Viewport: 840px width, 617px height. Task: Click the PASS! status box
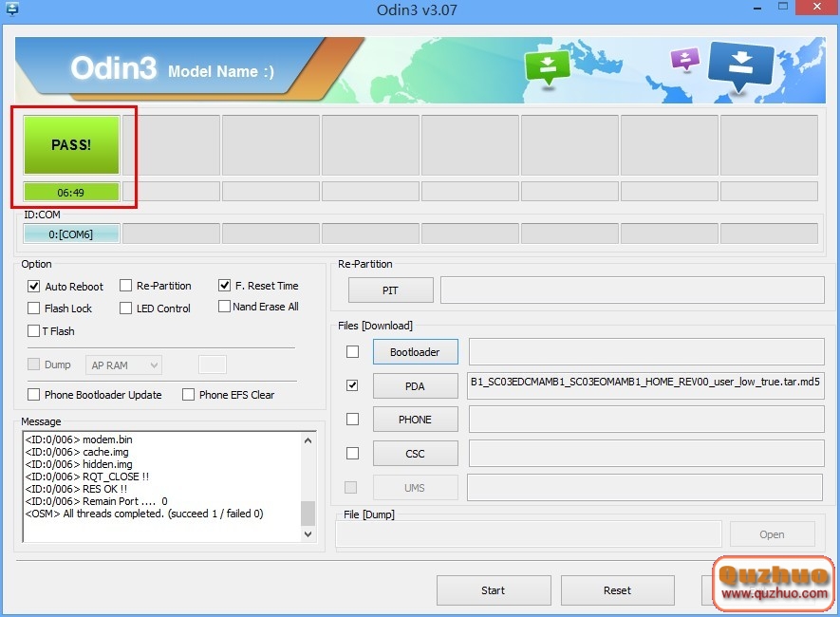(x=71, y=145)
